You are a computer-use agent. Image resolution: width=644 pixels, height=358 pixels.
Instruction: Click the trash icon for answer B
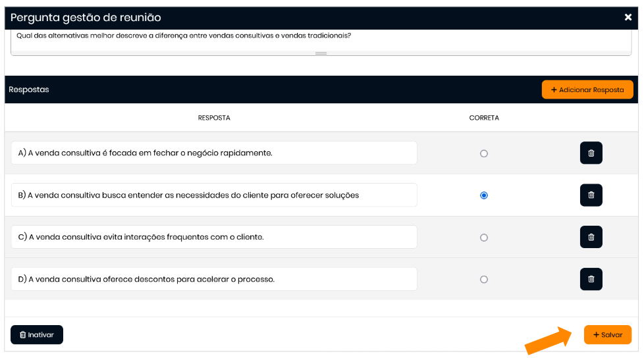[591, 195]
